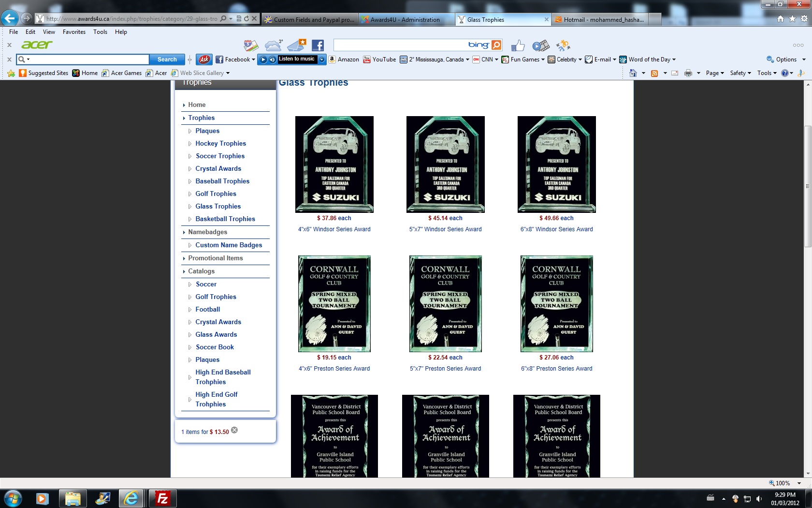Image resolution: width=812 pixels, height=508 pixels.
Task: Open the 5"x7" Windsor Series Award link
Action: coord(445,229)
